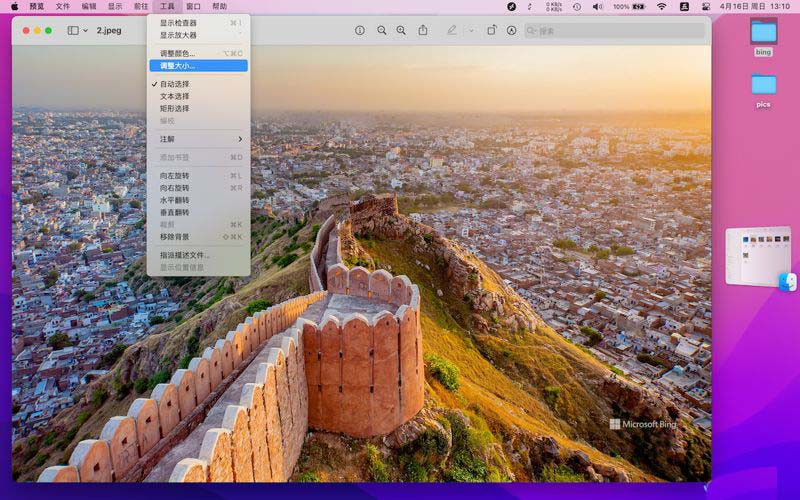Select the checked 自动选择 option
800x500 pixels.
175,84
